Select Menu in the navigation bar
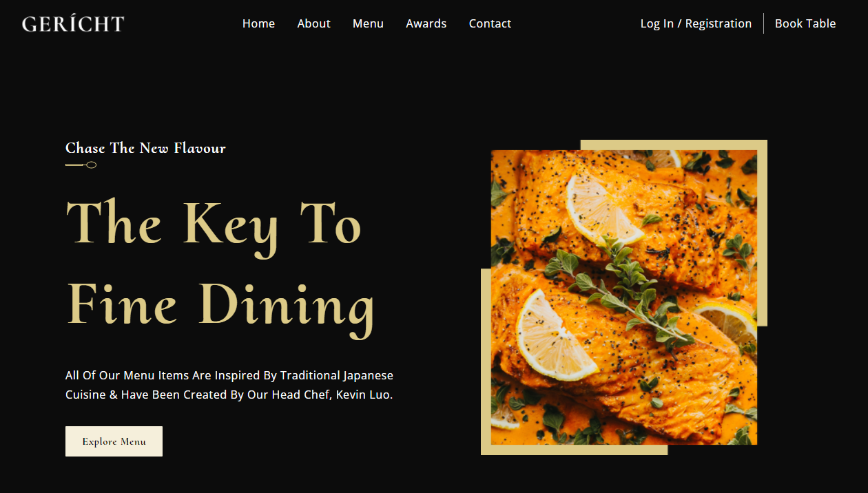This screenshot has width=868, height=493. (368, 23)
